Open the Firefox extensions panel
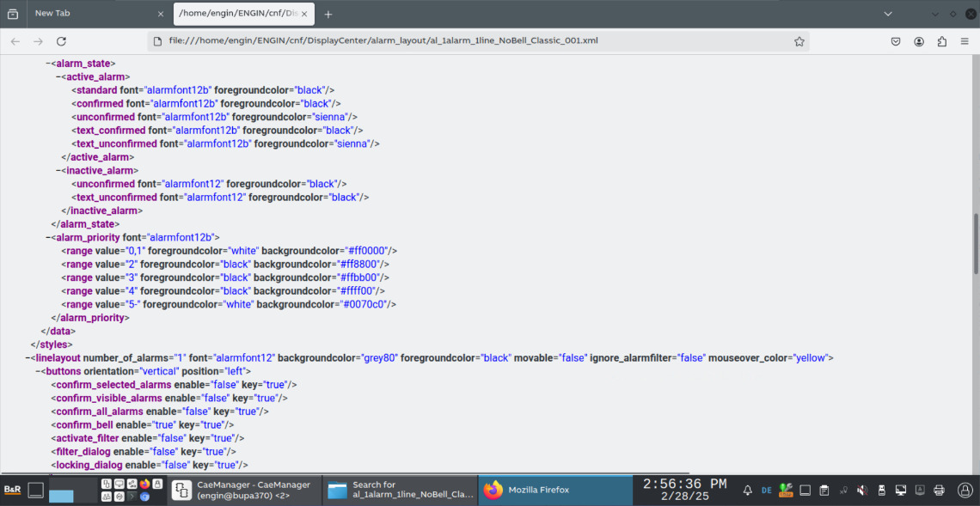This screenshot has height=506, width=980. click(942, 41)
